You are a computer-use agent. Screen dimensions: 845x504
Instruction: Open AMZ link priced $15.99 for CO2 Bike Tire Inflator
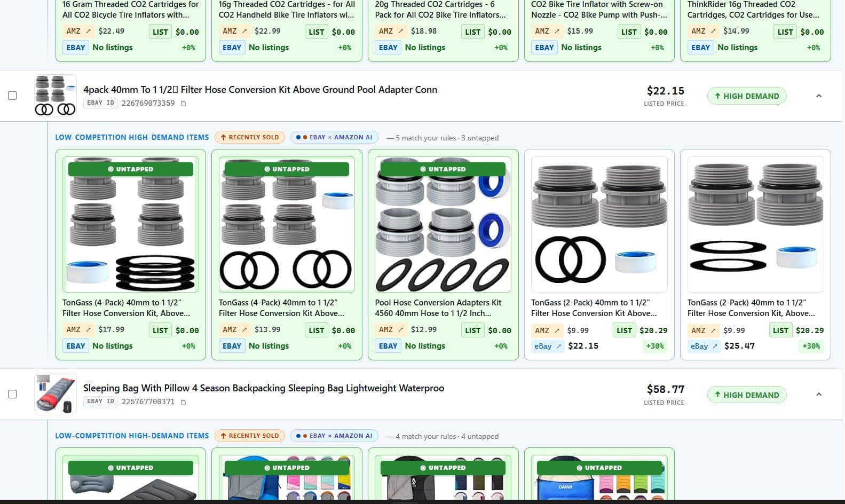click(x=548, y=31)
